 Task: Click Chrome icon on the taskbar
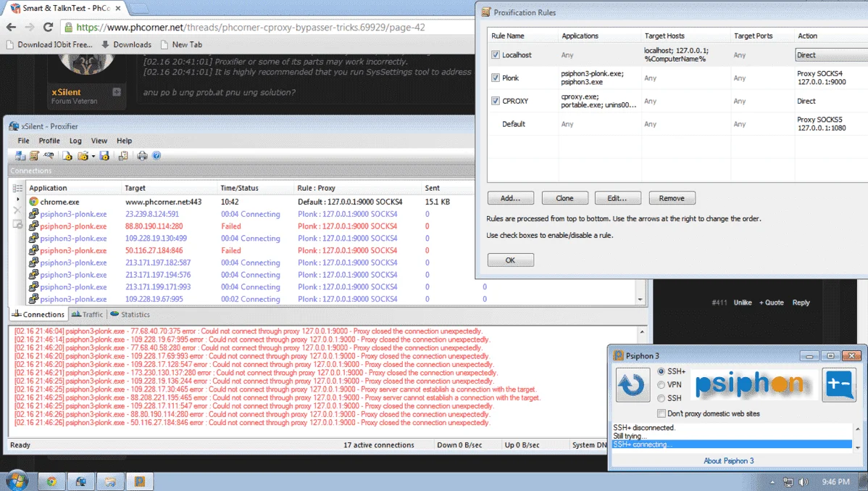point(51,482)
